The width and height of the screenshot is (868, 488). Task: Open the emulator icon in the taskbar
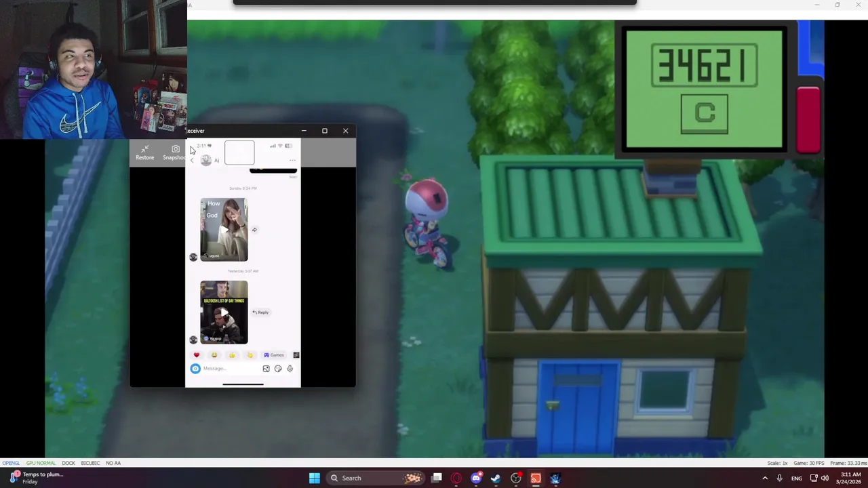[555, 479]
